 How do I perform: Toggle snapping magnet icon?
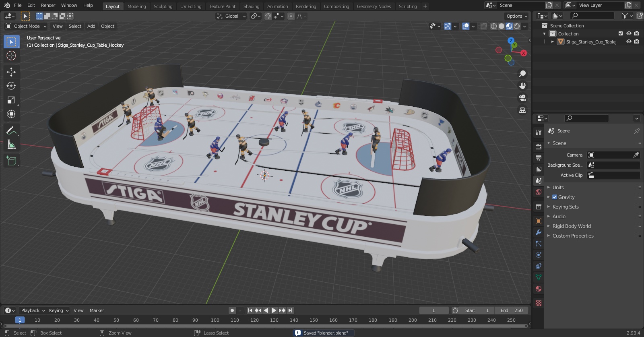coord(268,16)
